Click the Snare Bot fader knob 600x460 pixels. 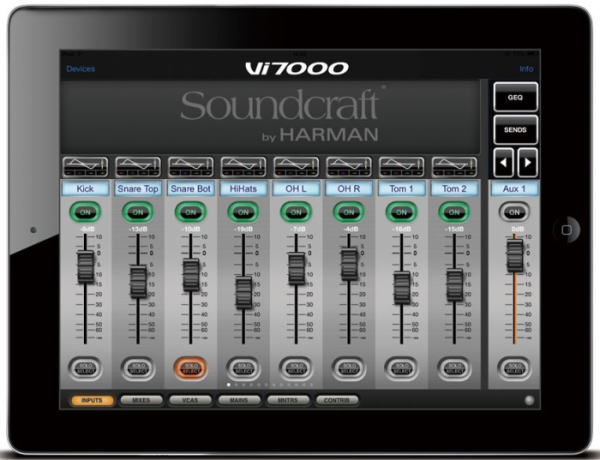(x=191, y=275)
